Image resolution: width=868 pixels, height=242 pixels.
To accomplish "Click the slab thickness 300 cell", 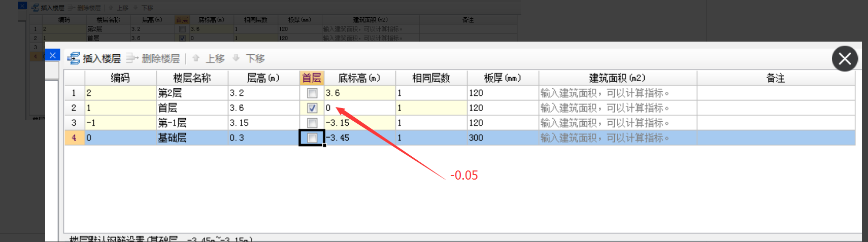I will [x=503, y=137].
